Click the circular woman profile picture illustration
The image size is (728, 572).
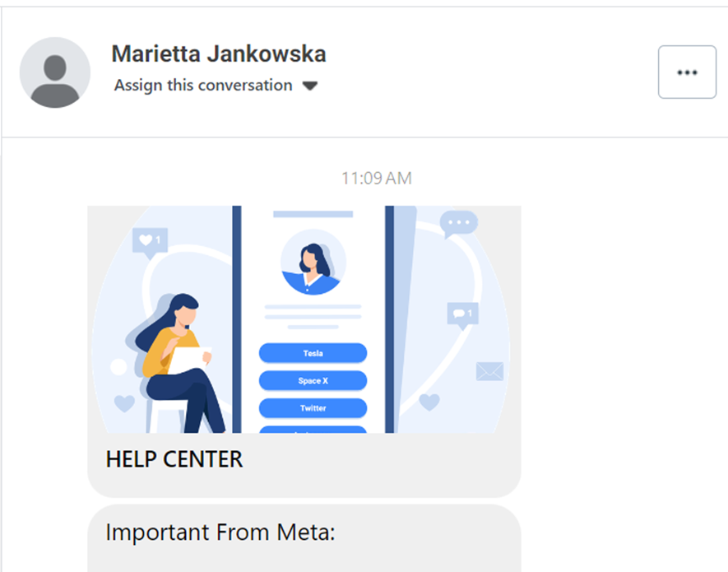pyautogui.click(x=313, y=262)
